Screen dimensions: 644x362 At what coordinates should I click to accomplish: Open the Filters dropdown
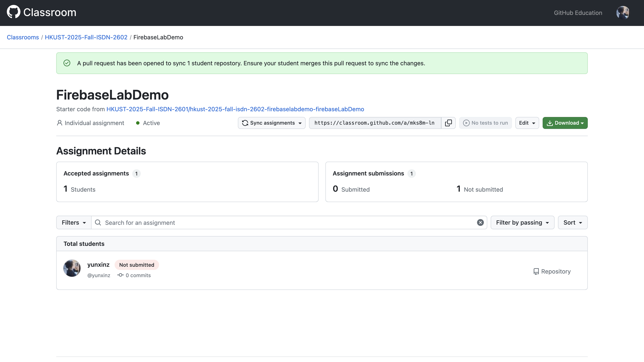pyautogui.click(x=74, y=222)
